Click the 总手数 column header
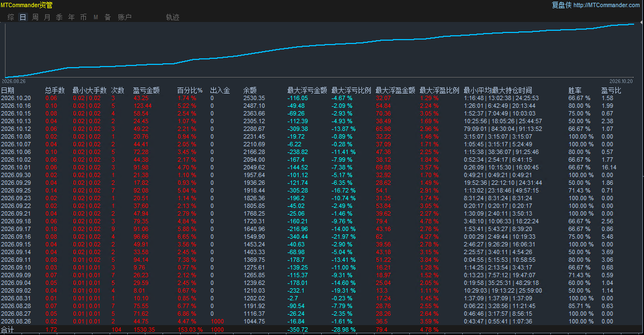The height and width of the screenshot is (335, 644). [x=55, y=90]
